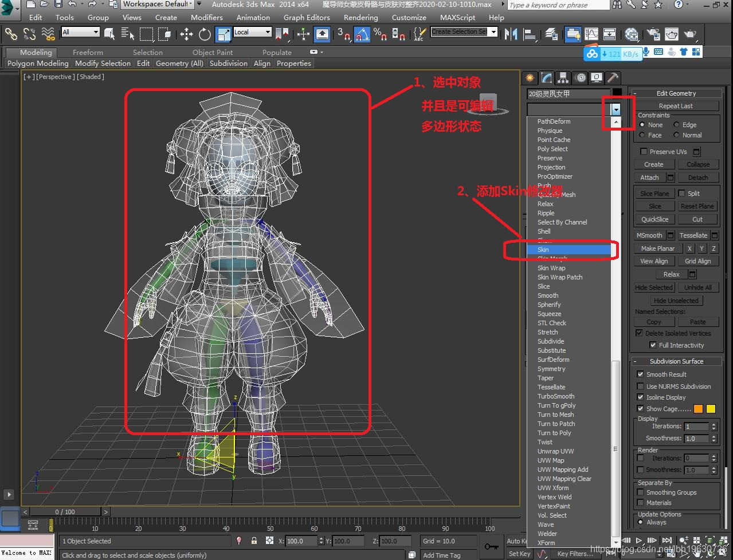The height and width of the screenshot is (560, 733).
Task: Enable Use NURMS Subdivision checkbox
Action: 641,387
